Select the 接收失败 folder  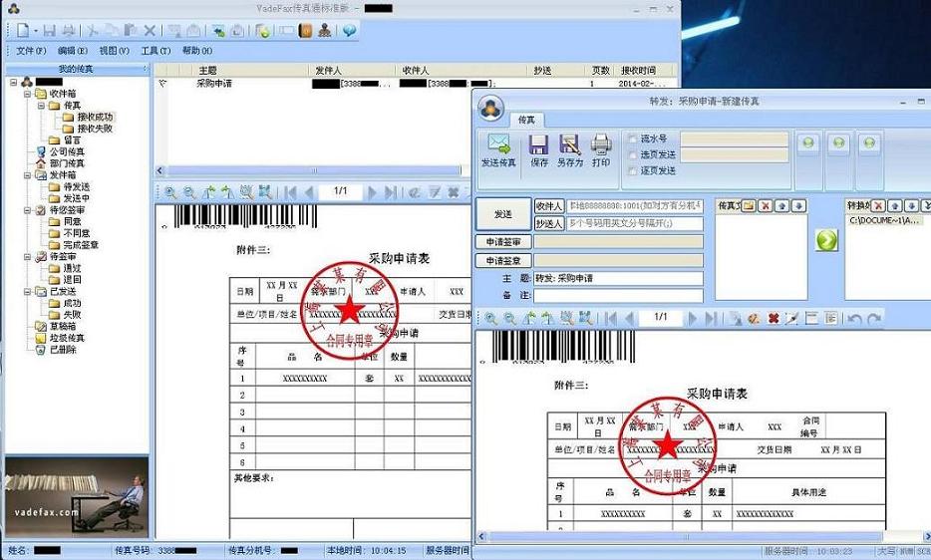(88, 129)
